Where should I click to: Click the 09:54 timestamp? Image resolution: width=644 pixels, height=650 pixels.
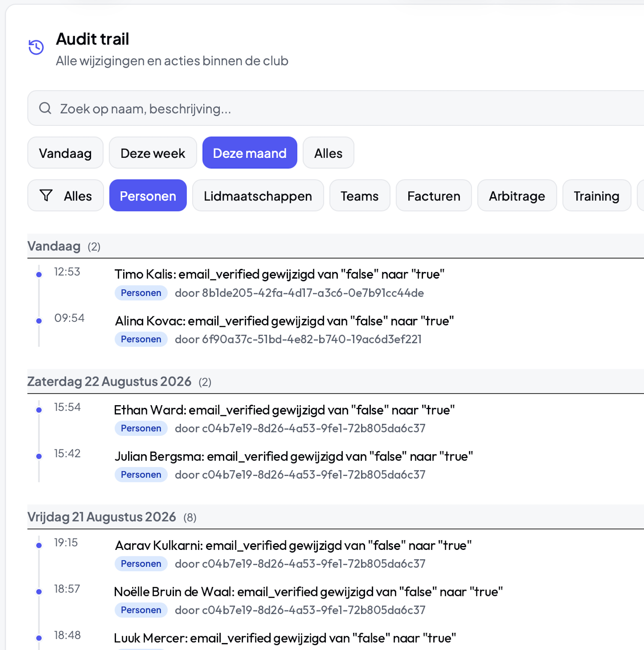pos(69,318)
